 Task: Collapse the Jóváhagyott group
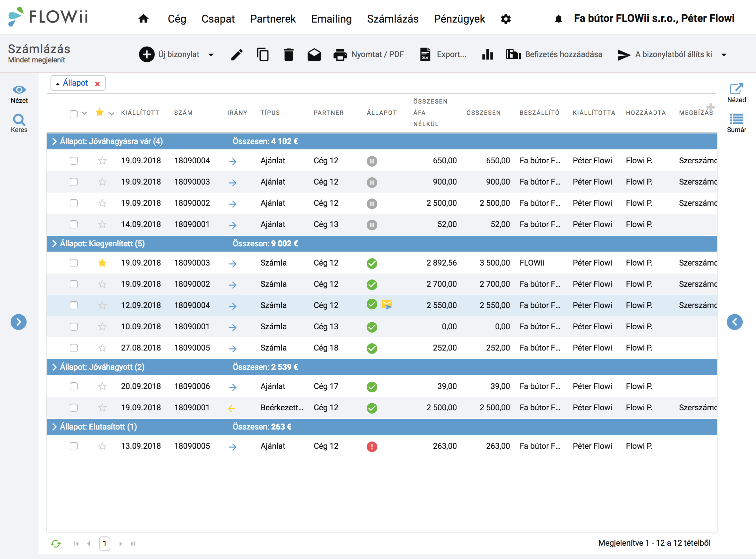click(x=54, y=367)
